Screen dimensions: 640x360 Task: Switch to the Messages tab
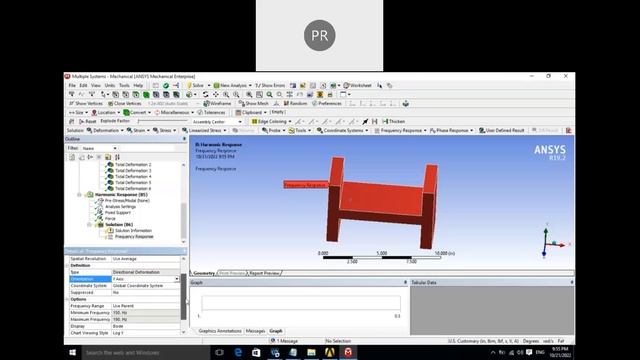tap(255, 331)
